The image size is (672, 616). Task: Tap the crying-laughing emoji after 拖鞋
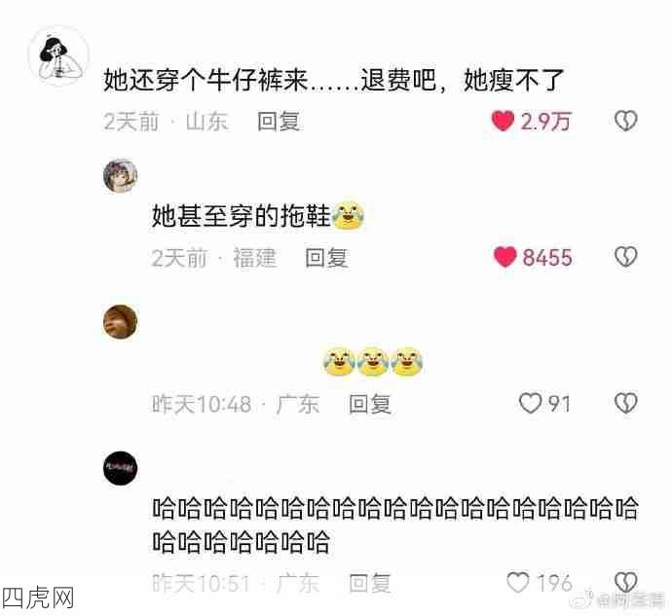pos(348,215)
